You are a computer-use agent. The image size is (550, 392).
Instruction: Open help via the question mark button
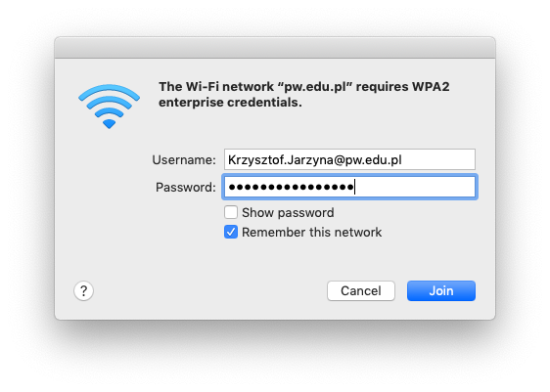point(83,290)
